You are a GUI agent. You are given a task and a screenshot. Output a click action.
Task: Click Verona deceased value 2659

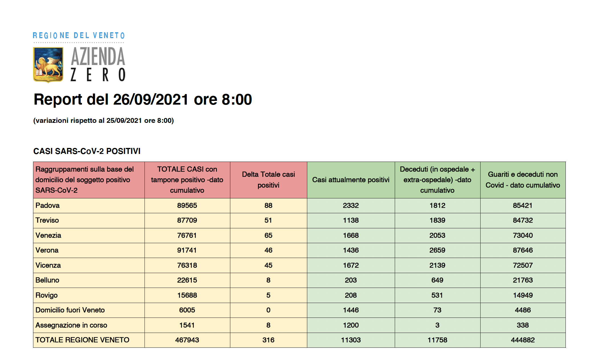(x=438, y=250)
